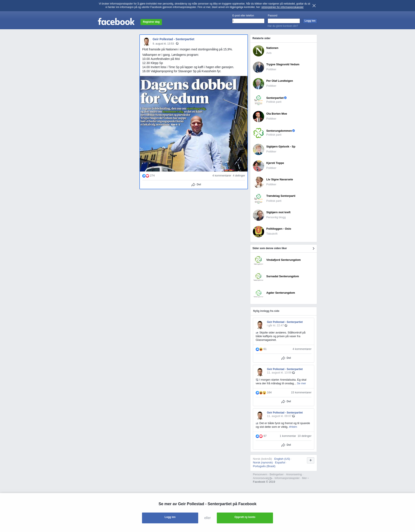Click Del on the post with 164 reactions
This screenshot has width=415, height=532.
point(286,401)
